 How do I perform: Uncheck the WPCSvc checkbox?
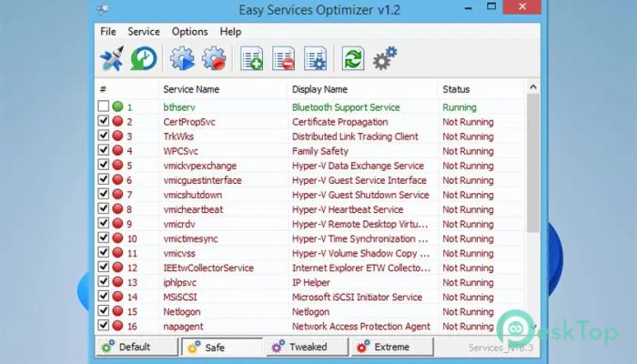click(104, 150)
